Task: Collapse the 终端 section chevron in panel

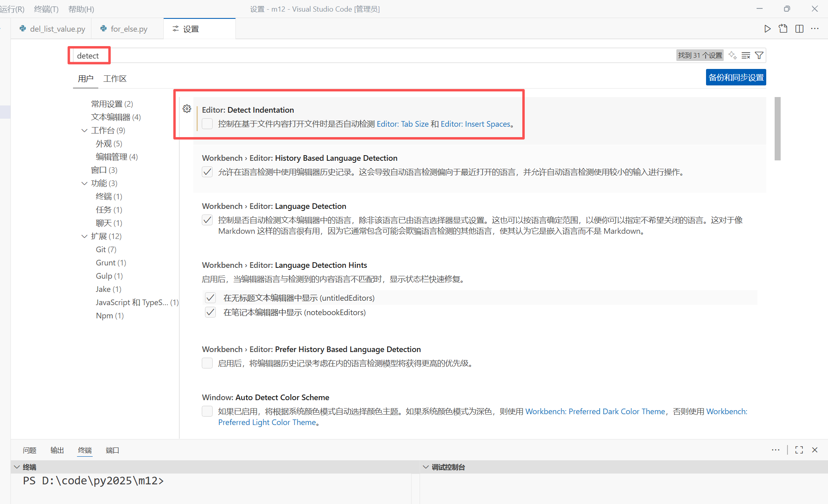Action: click(17, 467)
